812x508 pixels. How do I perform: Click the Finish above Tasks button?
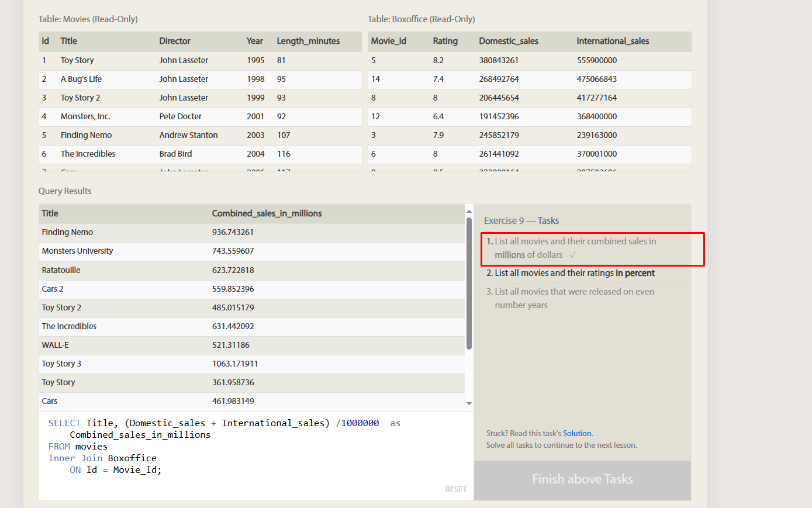click(582, 480)
